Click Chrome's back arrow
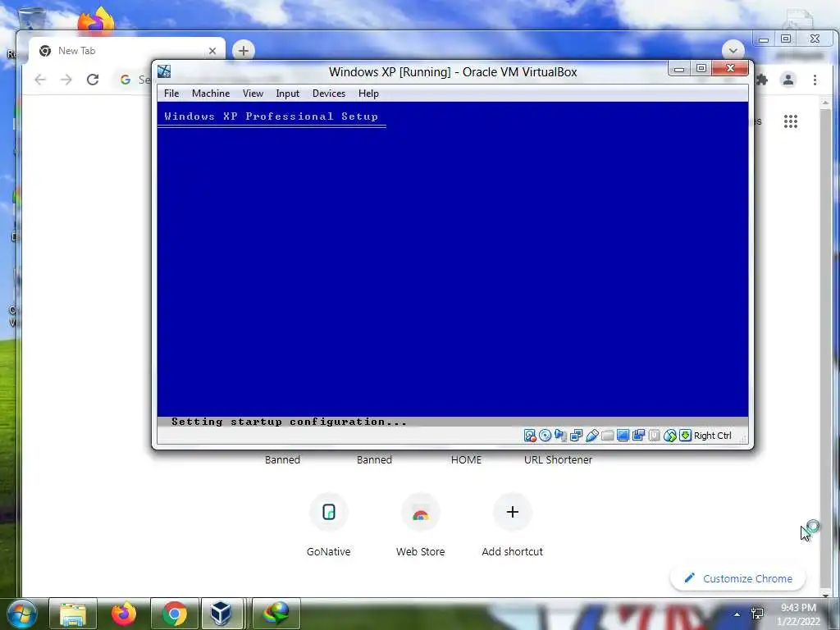840x630 pixels. click(40, 80)
